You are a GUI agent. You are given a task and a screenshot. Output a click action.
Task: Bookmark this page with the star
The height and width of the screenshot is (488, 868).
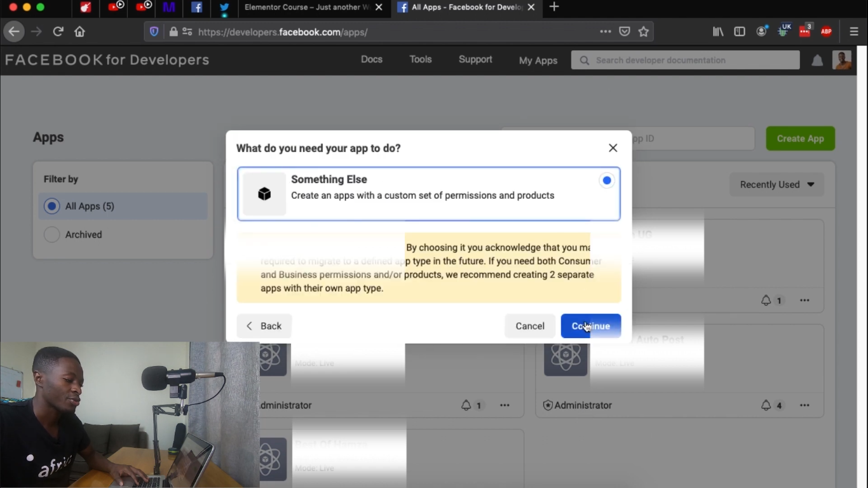[644, 32]
